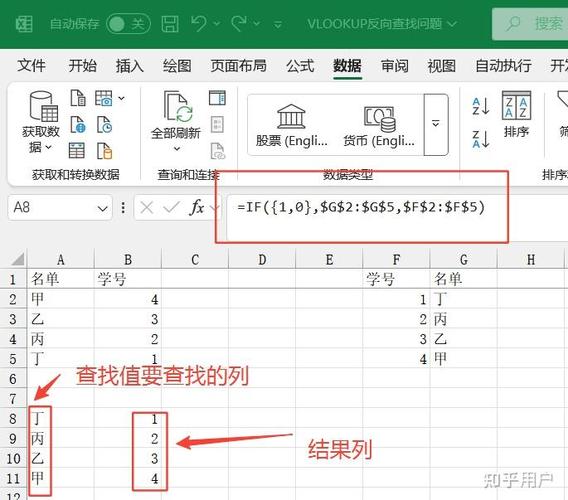The image size is (568, 500).
Task: Expand the 全部刷新 dropdown arrow
Action: pos(176,149)
